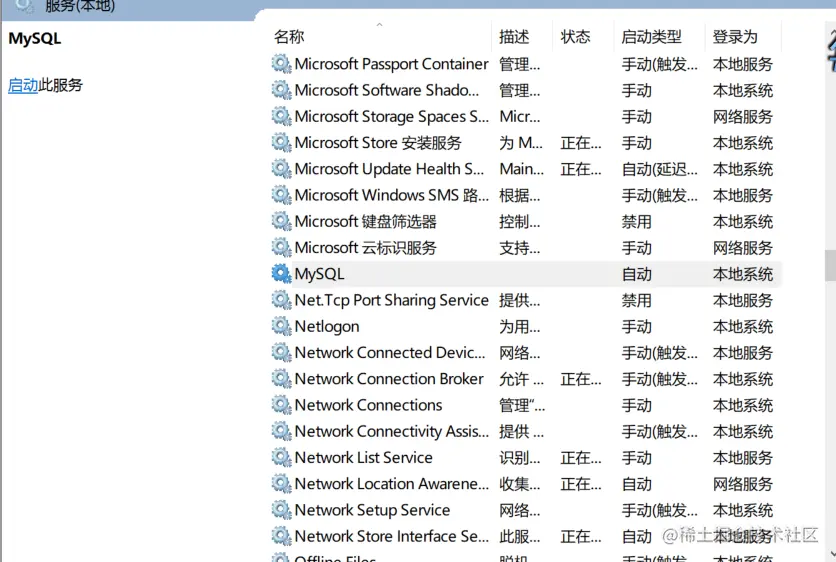Select the Network Location Awarene... service name
Screen dimensions: 836x562
pos(391,484)
